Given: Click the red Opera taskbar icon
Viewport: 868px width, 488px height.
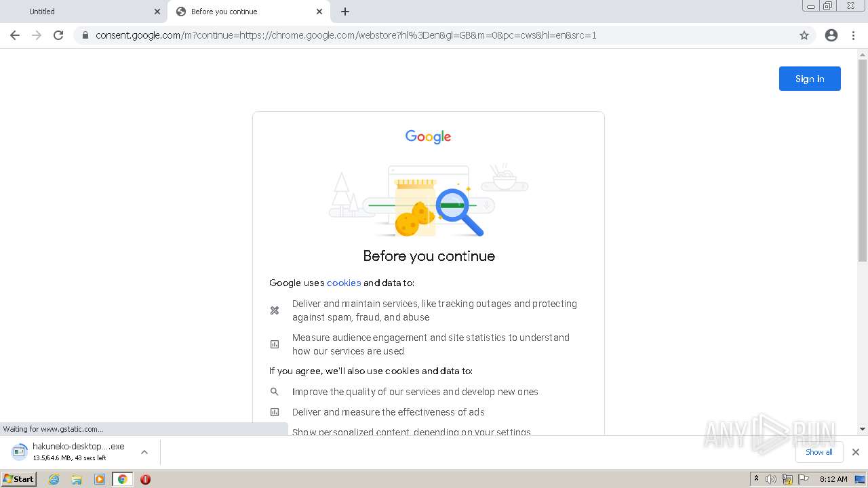Looking at the screenshot, I should pos(145,479).
